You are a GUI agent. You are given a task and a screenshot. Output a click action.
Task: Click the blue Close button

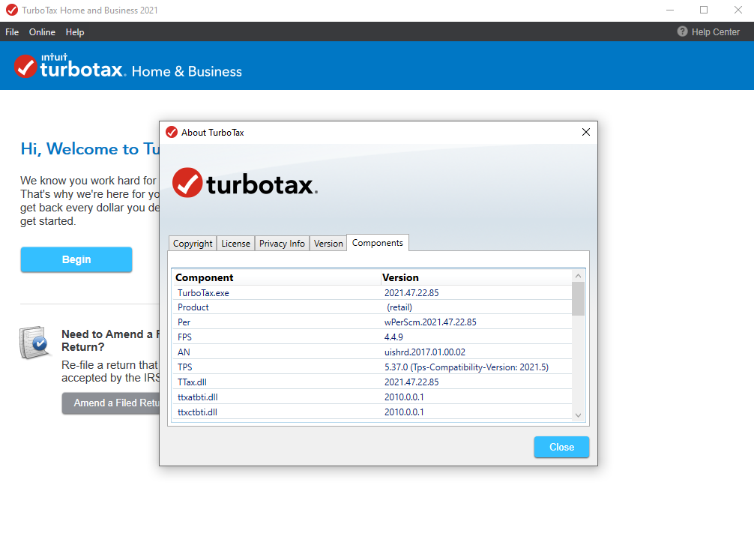coord(561,447)
